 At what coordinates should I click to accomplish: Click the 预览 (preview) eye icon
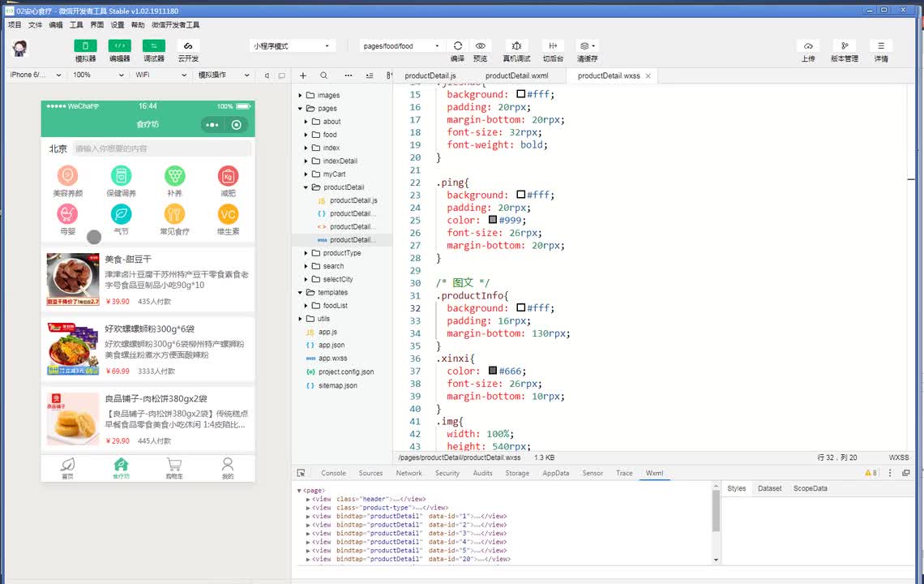[x=481, y=46]
